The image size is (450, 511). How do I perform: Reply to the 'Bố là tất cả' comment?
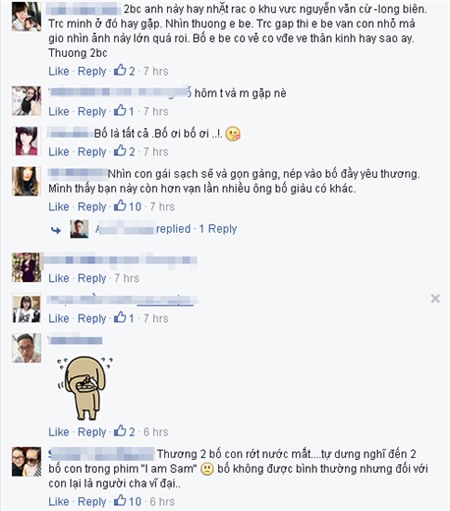pos(92,152)
